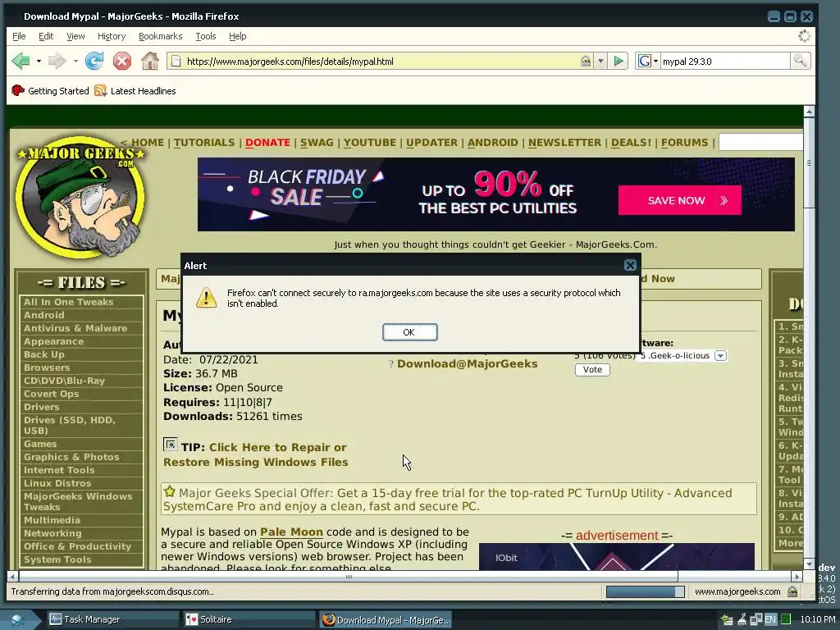Click SAVE NOW on Black Friday banner
Screen dimensions: 840x630
pos(679,200)
